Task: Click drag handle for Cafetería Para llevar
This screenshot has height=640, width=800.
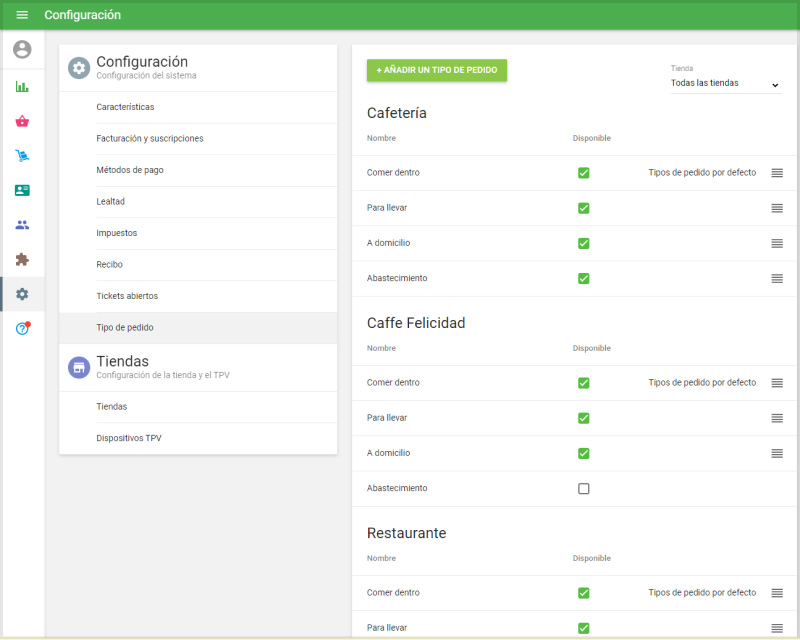Action: (777, 208)
